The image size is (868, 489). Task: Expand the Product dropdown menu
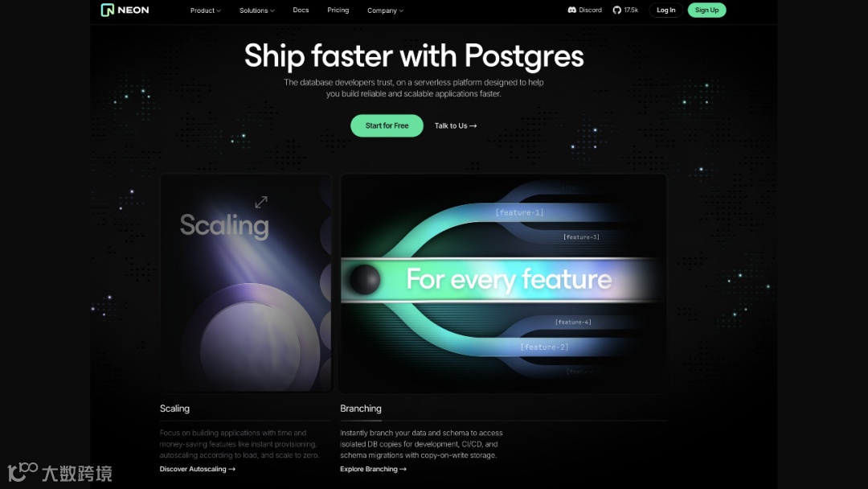(206, 10)
